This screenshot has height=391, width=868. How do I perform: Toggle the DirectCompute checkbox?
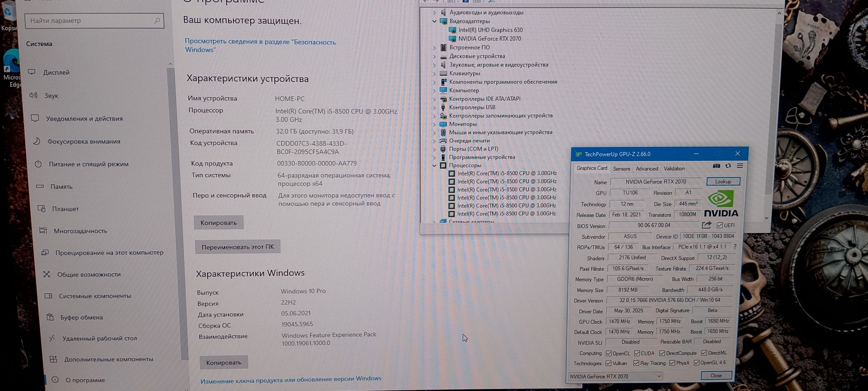pyautogui.click(x=662, y=353)
